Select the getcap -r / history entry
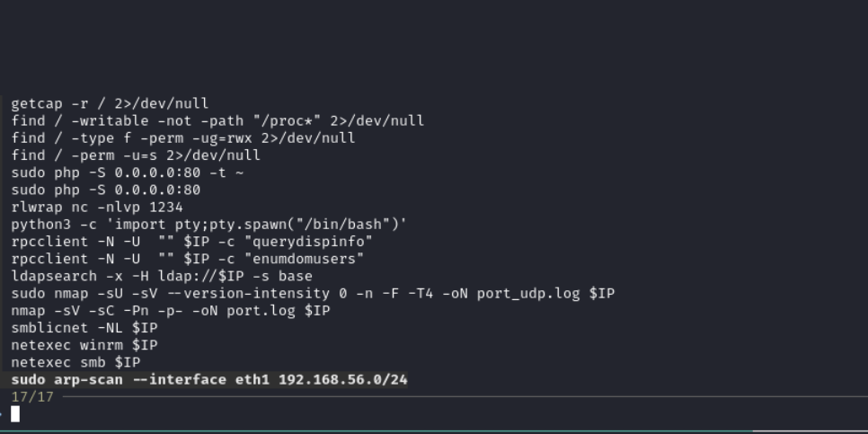 coord(110,103)
